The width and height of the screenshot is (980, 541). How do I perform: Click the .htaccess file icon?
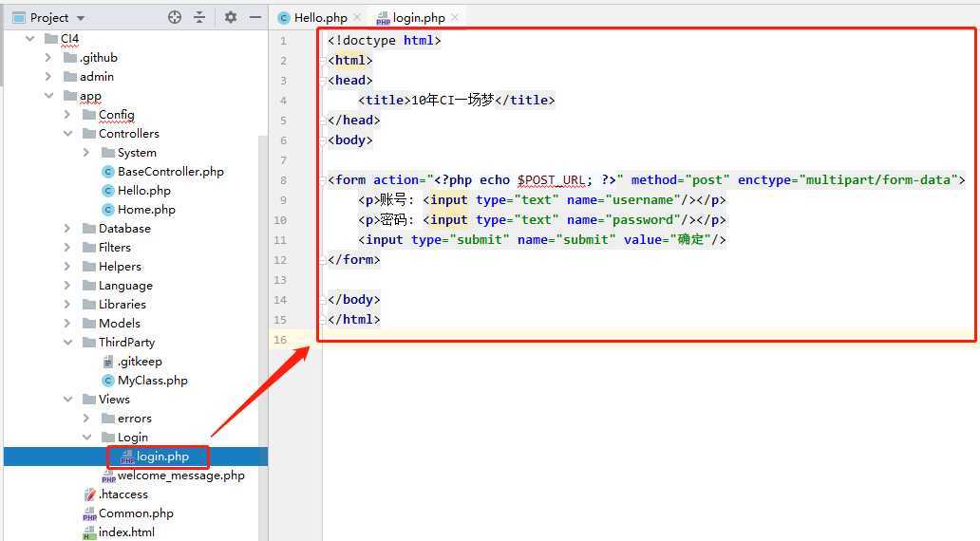tap(90, 494)
